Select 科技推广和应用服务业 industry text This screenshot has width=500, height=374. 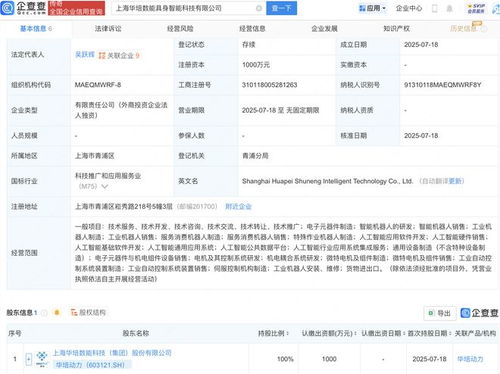108,176
